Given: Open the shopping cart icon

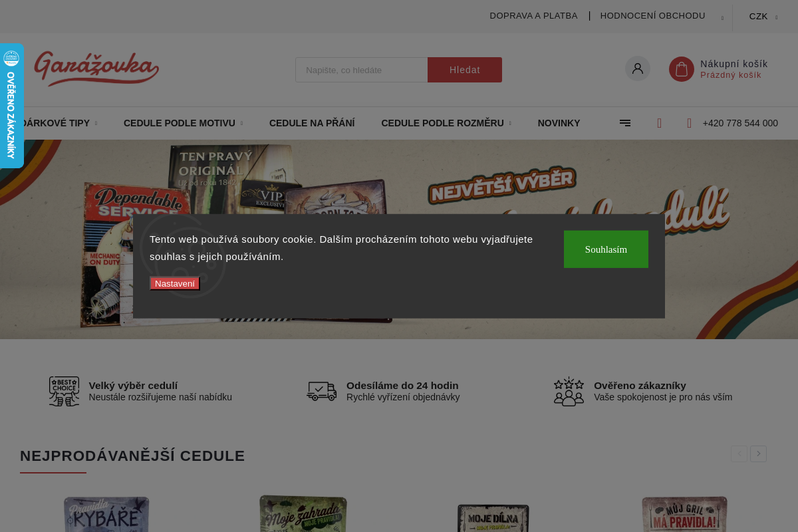Looking at the screenshot, I should [681, 69].
